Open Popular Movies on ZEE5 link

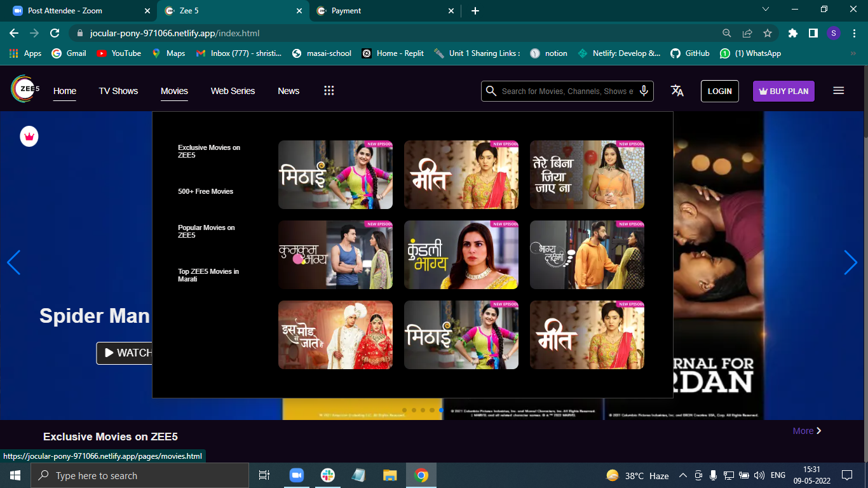tap(207, 231)
